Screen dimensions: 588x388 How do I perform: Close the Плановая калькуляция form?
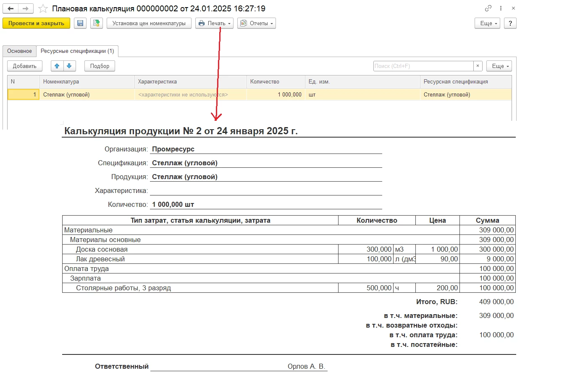click(513, 8)
